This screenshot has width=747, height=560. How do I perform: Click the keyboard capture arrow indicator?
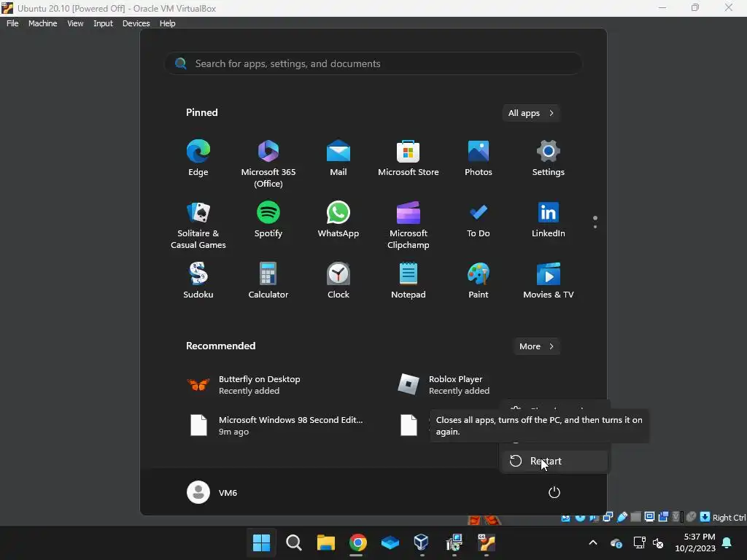coord(705,517)
